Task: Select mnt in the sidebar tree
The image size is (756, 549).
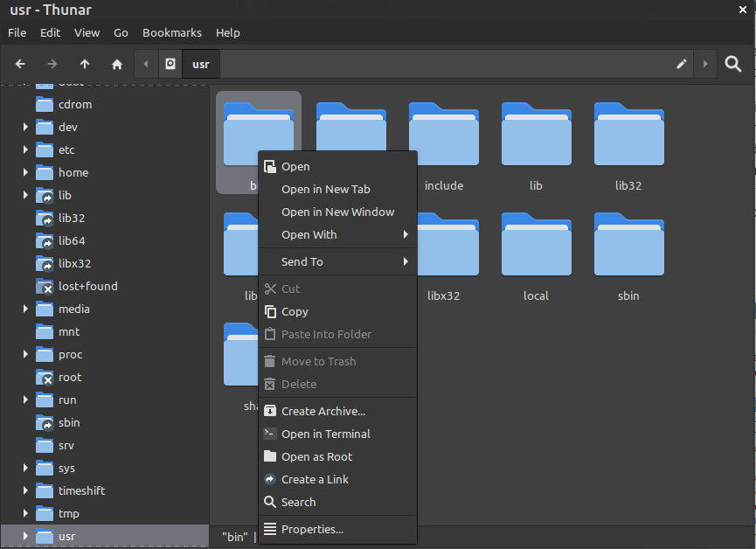Action: 69,331
